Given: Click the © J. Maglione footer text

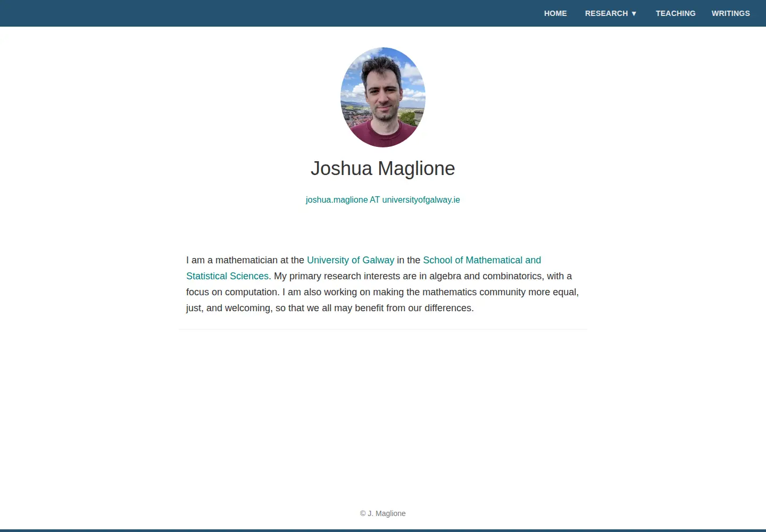Looking at the screenshot, I should tap(383, 513).
